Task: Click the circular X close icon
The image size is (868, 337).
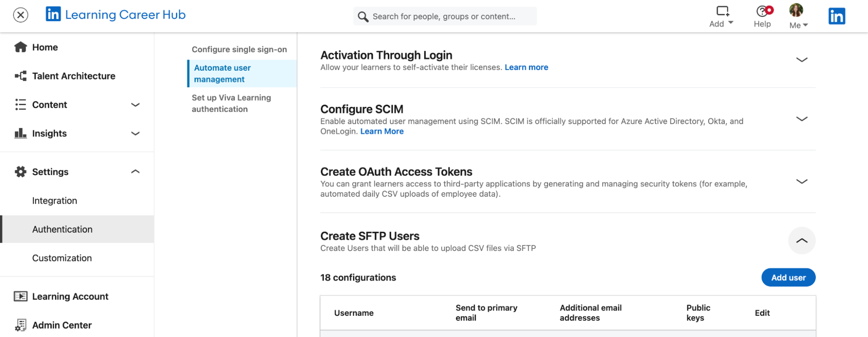Action: pos(20,15)
